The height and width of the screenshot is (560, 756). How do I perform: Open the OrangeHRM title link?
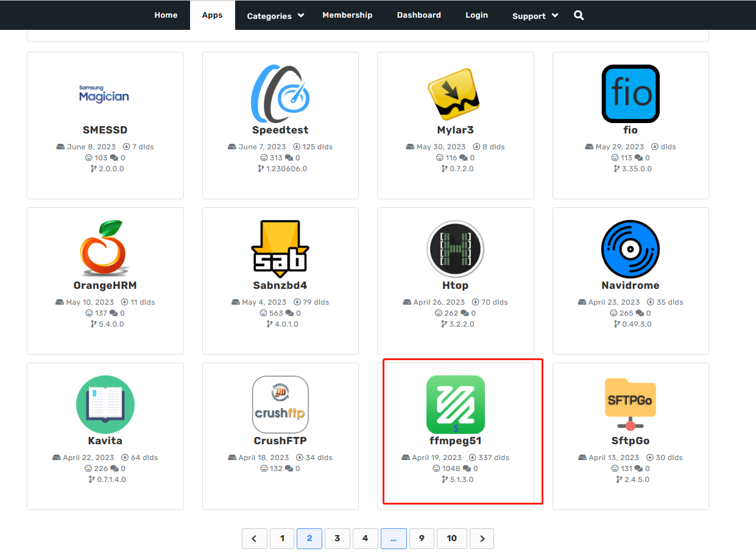pos(105,285)
